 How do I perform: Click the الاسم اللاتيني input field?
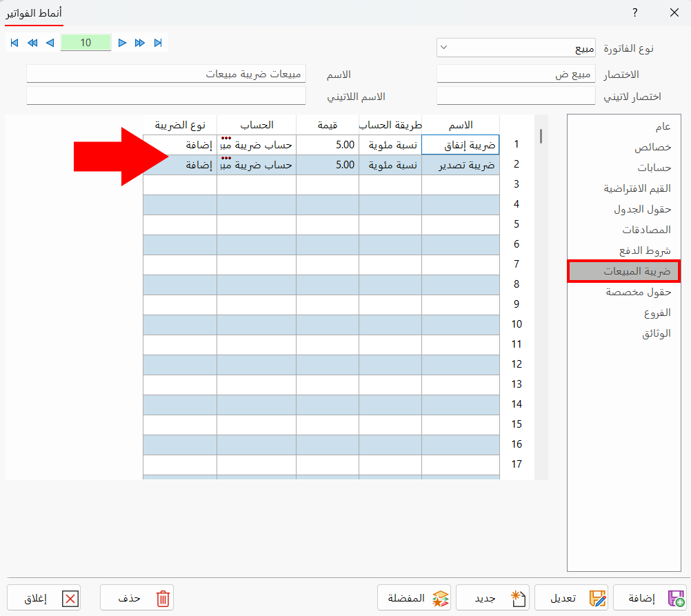coord(166,96)
